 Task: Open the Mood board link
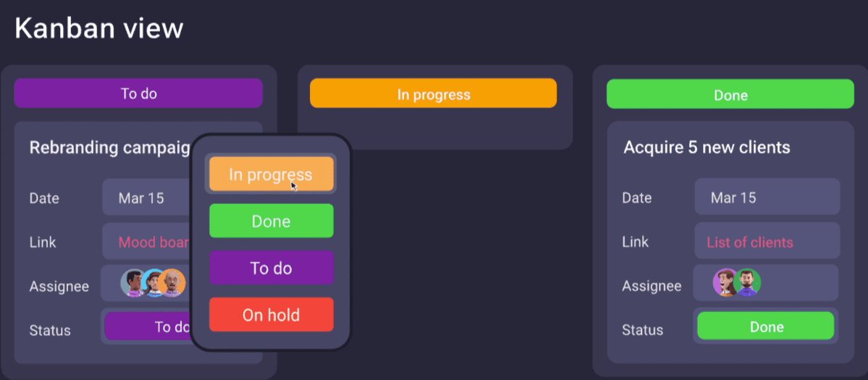(153, 242)
